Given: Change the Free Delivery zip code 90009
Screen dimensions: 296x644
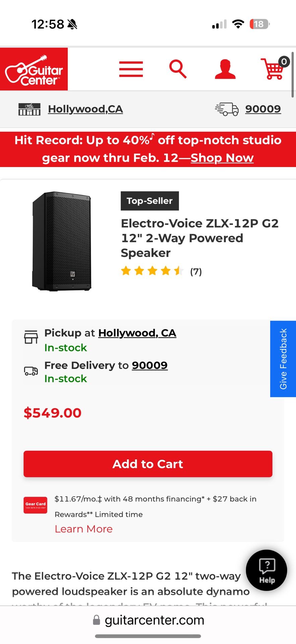Looking at the screenshot, I should click(150, 365).
